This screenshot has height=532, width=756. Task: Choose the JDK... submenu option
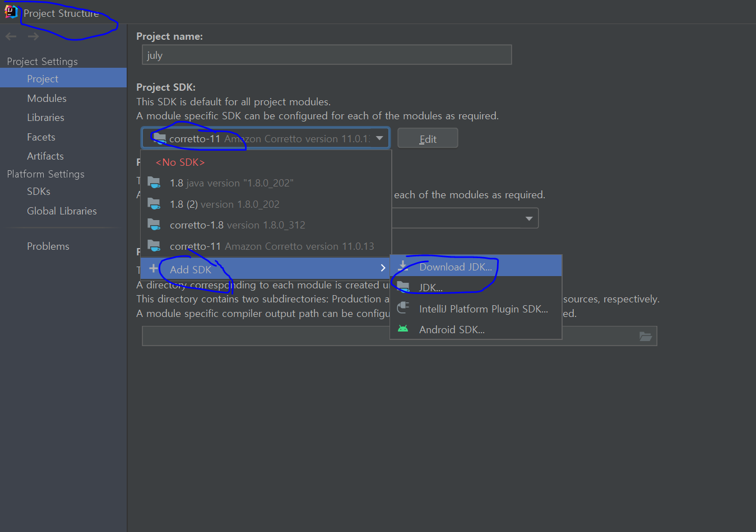click(x=476, y=287)
